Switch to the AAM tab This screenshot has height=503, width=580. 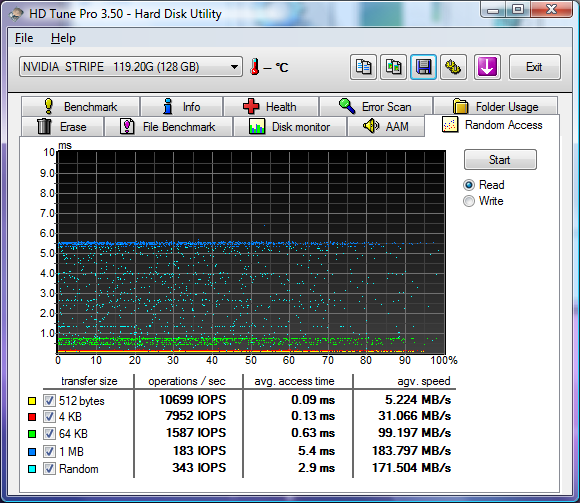(x=386, y=126)
